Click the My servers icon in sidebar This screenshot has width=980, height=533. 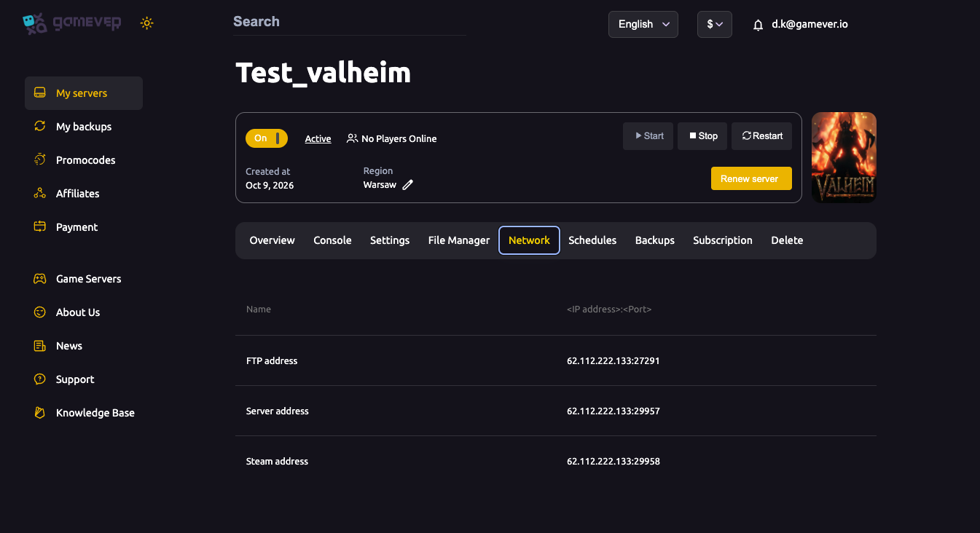click(x=40, y=93)
